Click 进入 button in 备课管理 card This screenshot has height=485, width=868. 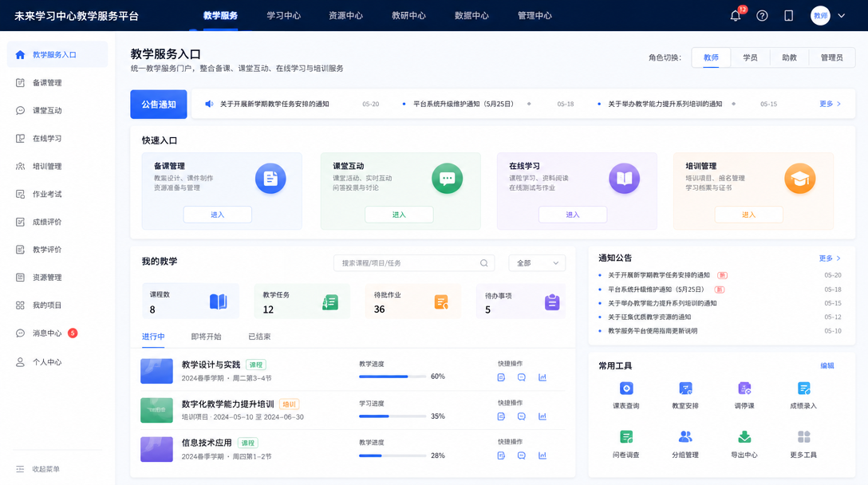pos(218,215)
